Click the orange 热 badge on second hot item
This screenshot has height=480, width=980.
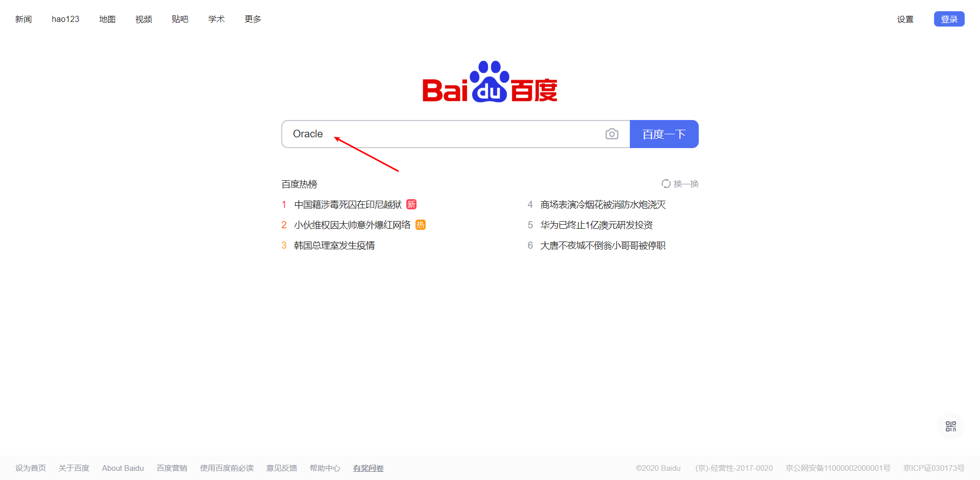tap(421, 225)
